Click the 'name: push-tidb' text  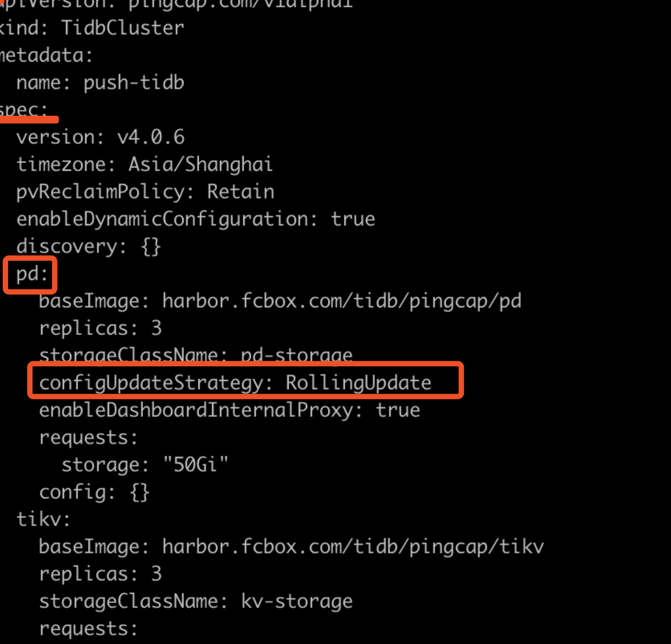(x=100, y=83)
